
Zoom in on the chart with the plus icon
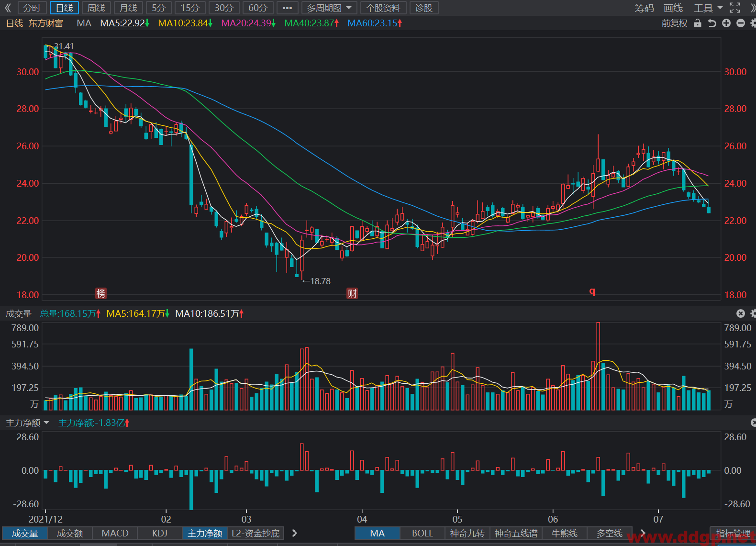tap(726, 23)
